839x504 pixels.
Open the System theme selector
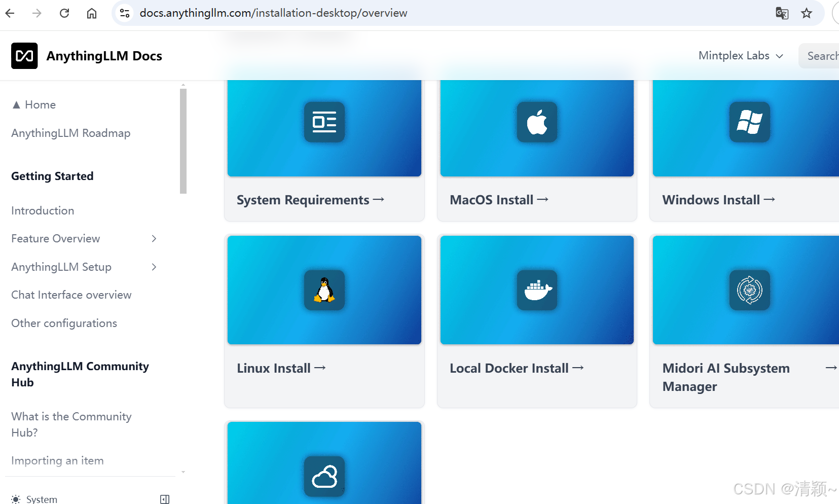(x=34, y=499)
